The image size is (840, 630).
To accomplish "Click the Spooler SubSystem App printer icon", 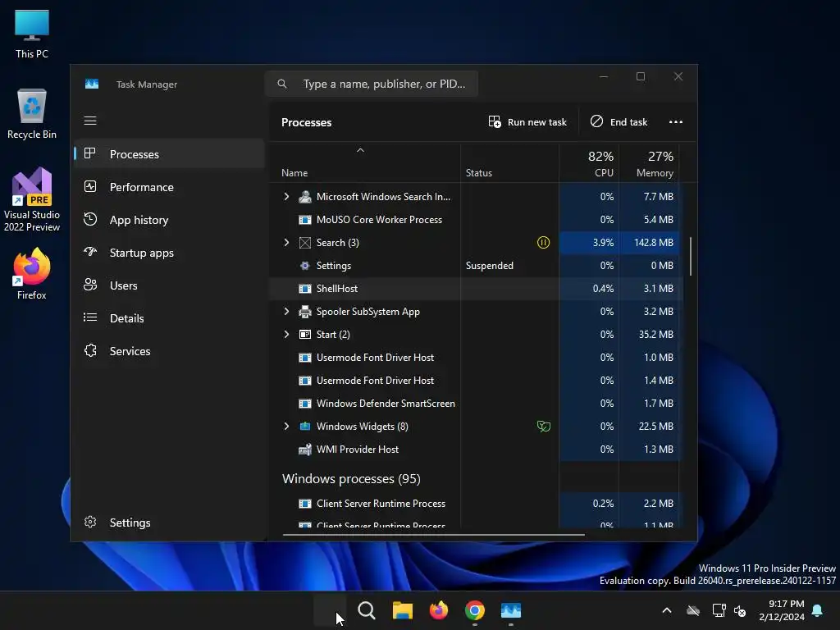I will point(305,311).
